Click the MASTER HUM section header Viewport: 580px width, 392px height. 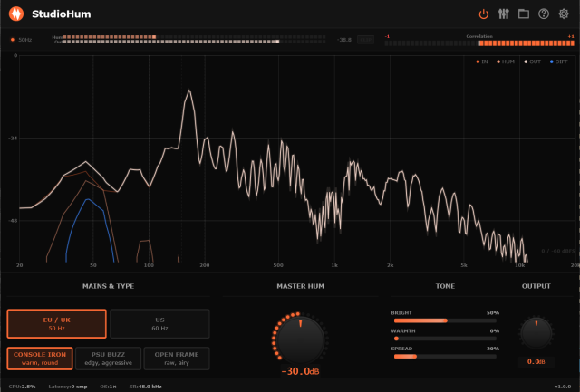coord(300,286)
